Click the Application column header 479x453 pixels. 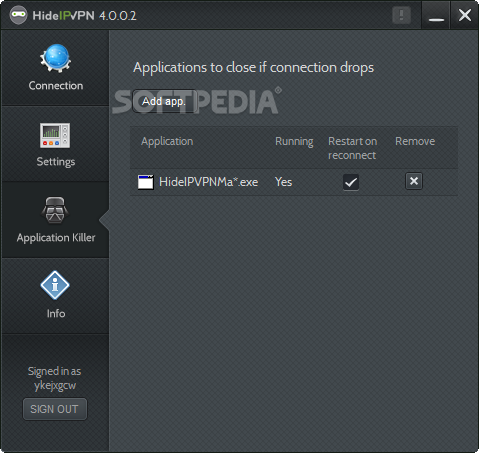point(167,142)
